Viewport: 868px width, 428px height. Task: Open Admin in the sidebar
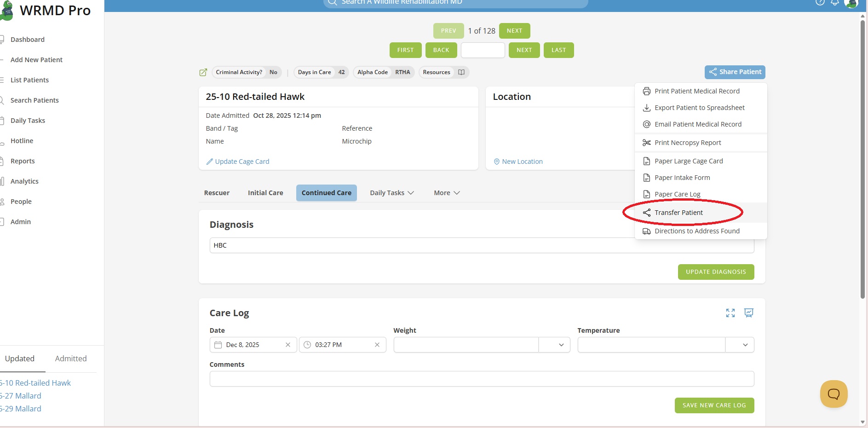[21, 222]
